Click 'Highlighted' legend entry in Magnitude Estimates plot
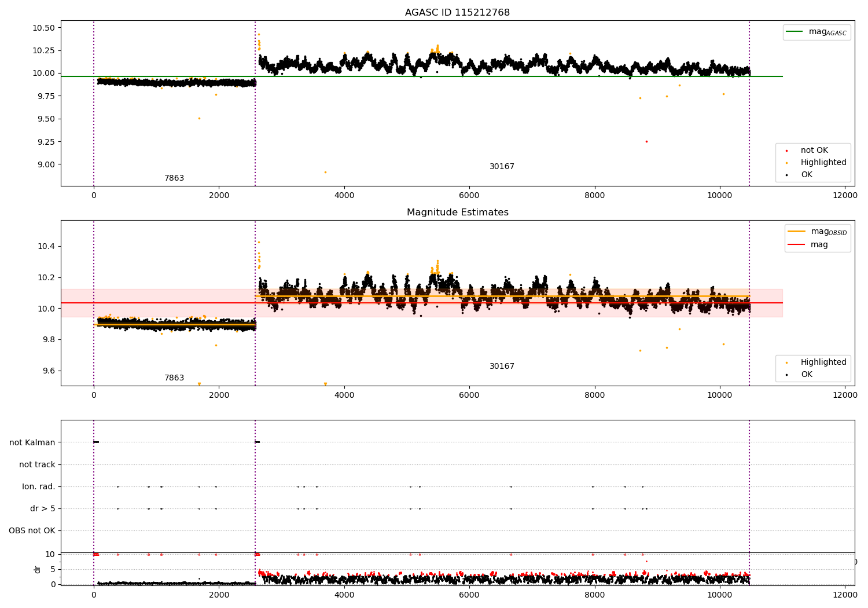This screenshot has width=868, height=608. 823,362
